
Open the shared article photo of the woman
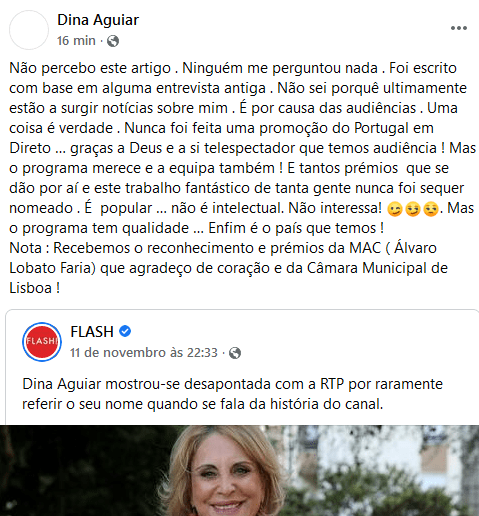239,470
